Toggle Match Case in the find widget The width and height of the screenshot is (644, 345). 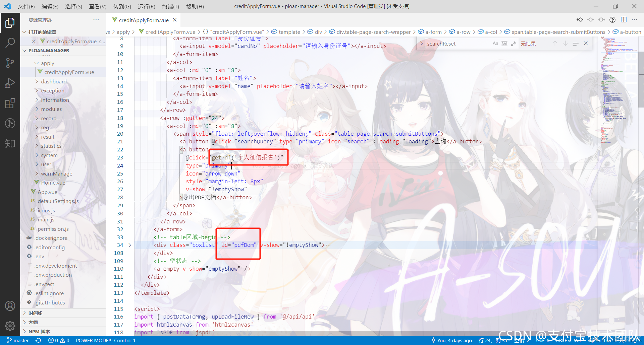pyautogui.click(x=495, y=44)
